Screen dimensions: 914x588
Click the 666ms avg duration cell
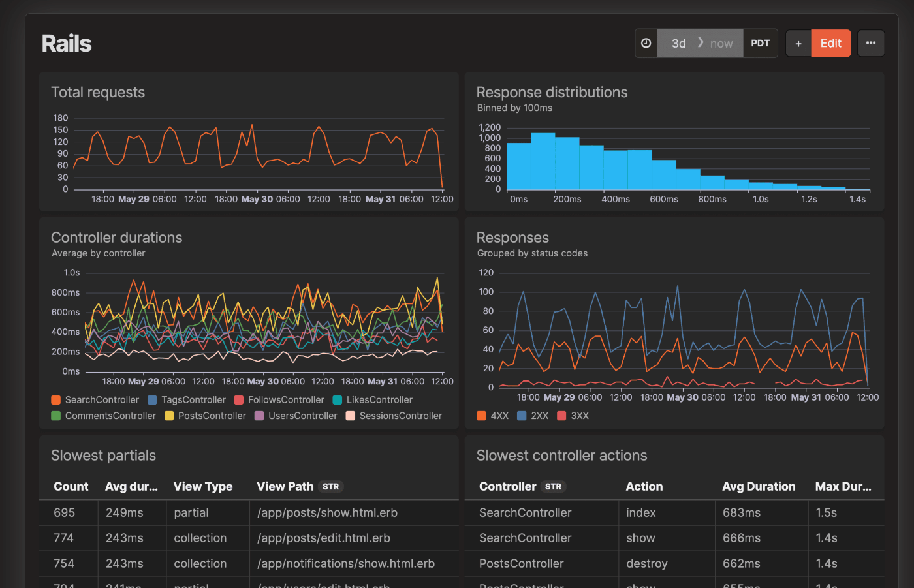tap(742, 538)
